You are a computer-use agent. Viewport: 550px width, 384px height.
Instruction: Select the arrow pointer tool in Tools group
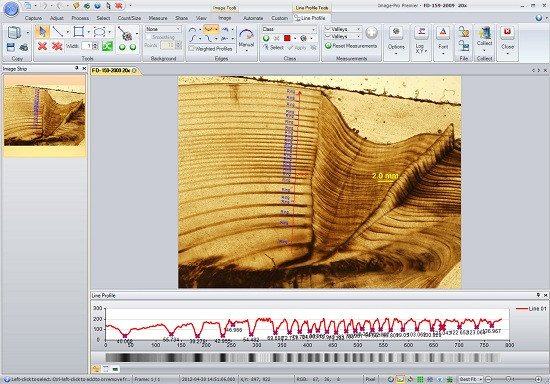42,32
